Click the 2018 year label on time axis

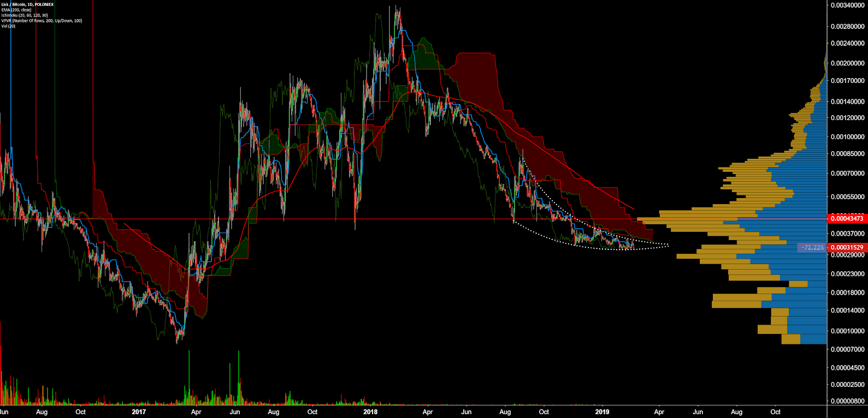tap(370, 412)
